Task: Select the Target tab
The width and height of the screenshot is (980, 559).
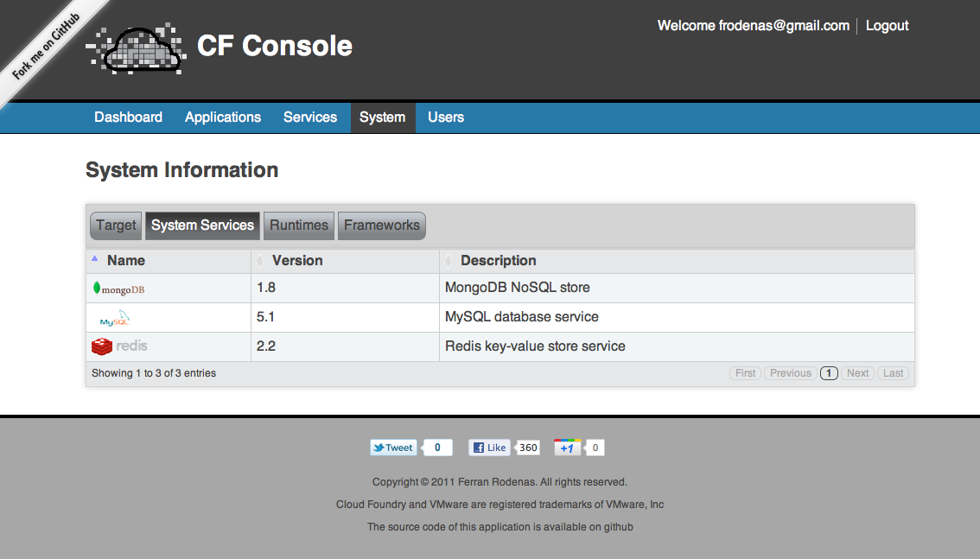Action: point(116,226)
